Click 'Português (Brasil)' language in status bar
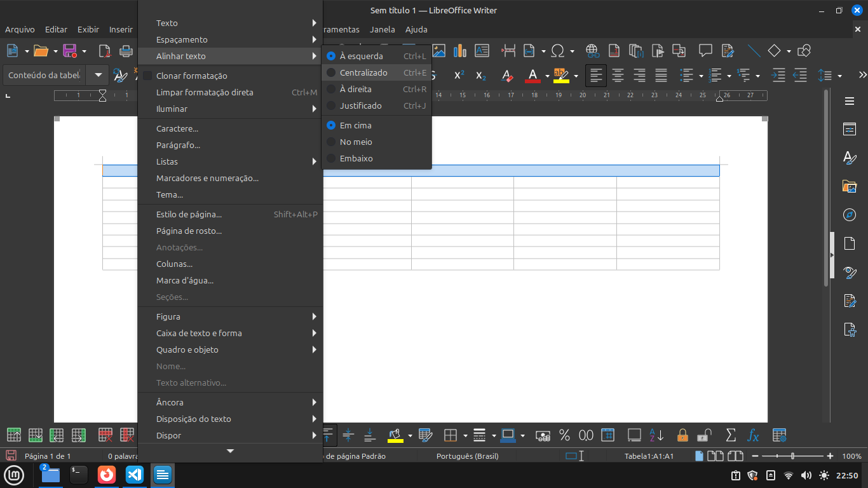The image size is (868, 488). pyautogui.click(x=468, y=456)
